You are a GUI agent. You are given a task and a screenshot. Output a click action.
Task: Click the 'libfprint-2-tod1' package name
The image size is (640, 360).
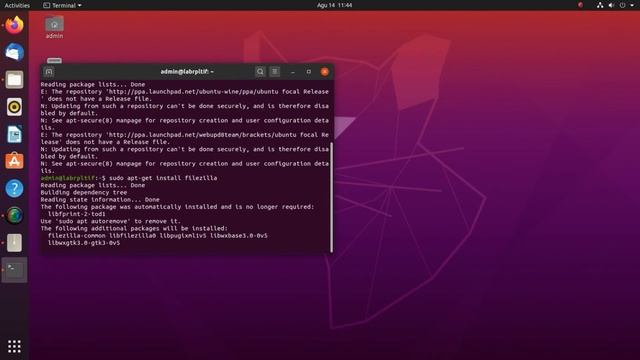tap(77, 214)
